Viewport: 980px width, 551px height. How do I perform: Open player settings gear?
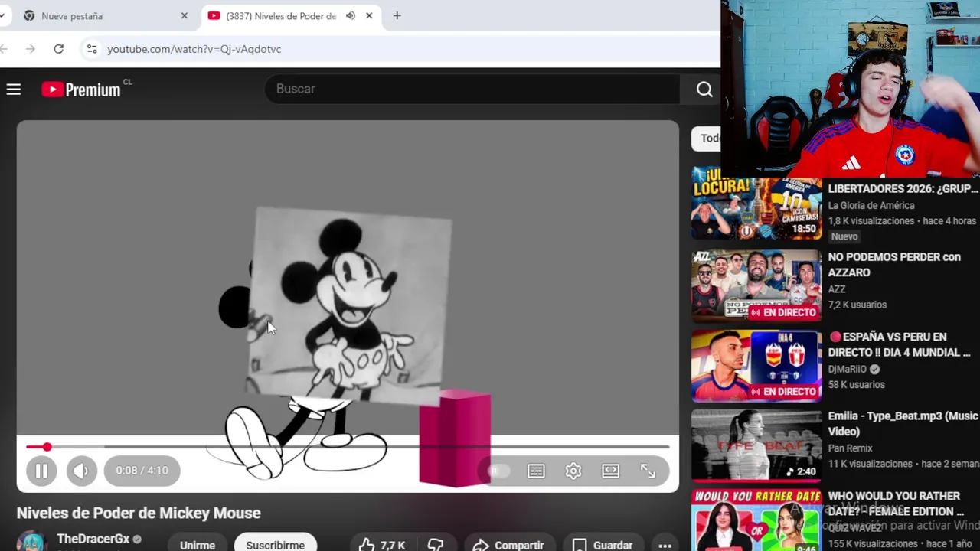click(x=573, y=471)
